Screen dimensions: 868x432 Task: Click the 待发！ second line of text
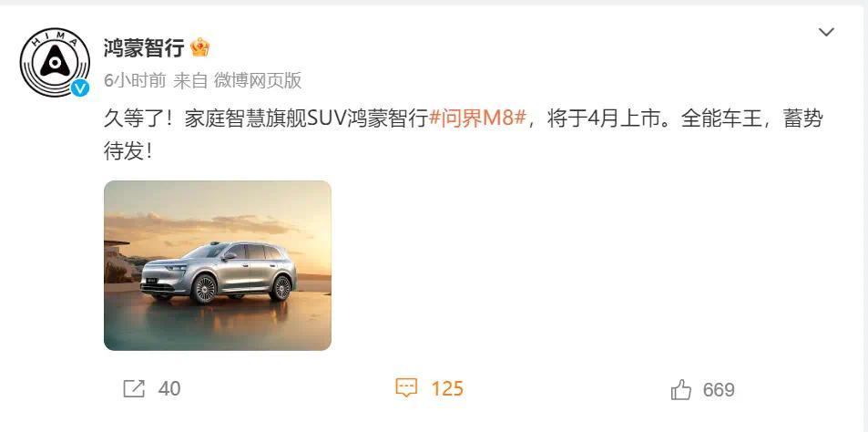pyautogui.click(x=128, y=150)
